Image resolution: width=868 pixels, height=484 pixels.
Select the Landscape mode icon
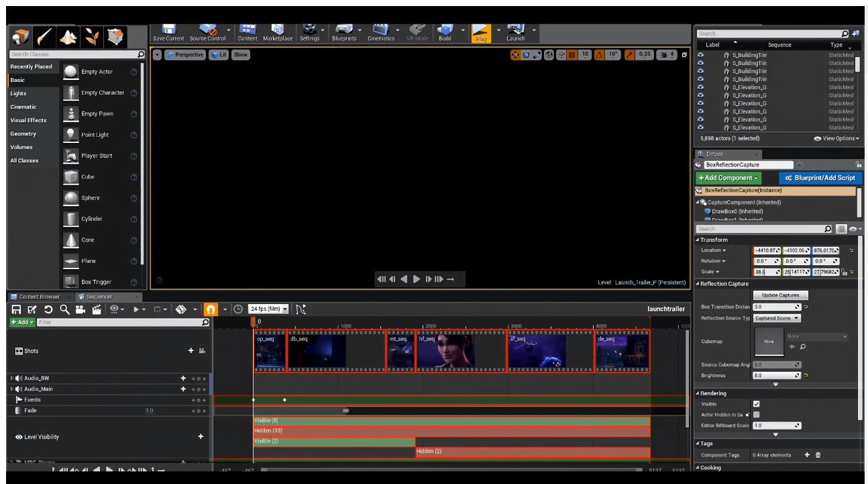point(68,37)
